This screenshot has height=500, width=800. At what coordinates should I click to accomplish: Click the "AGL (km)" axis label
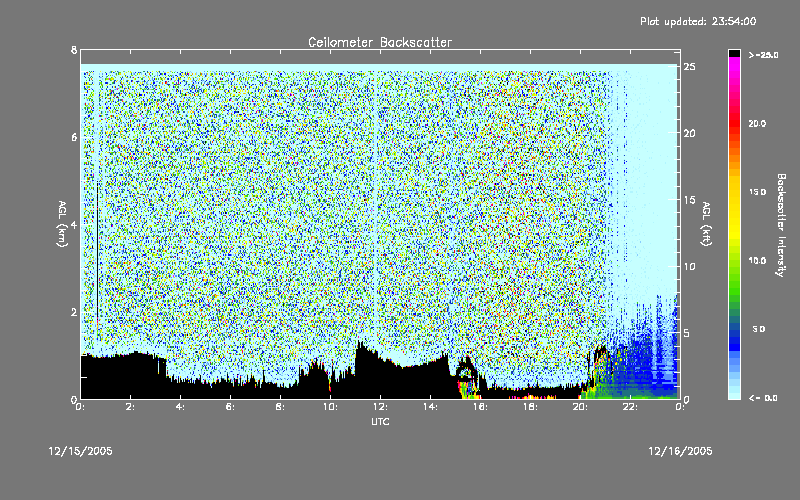tap(62, 224)
